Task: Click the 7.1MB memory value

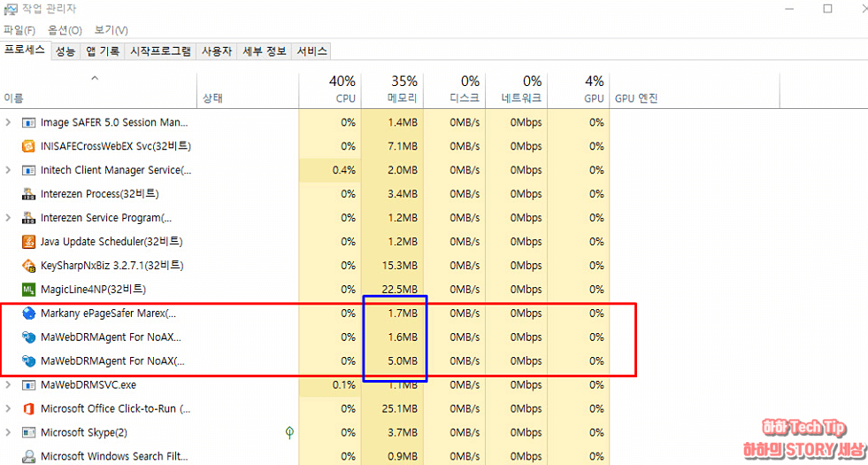Action: coord(402,146)
